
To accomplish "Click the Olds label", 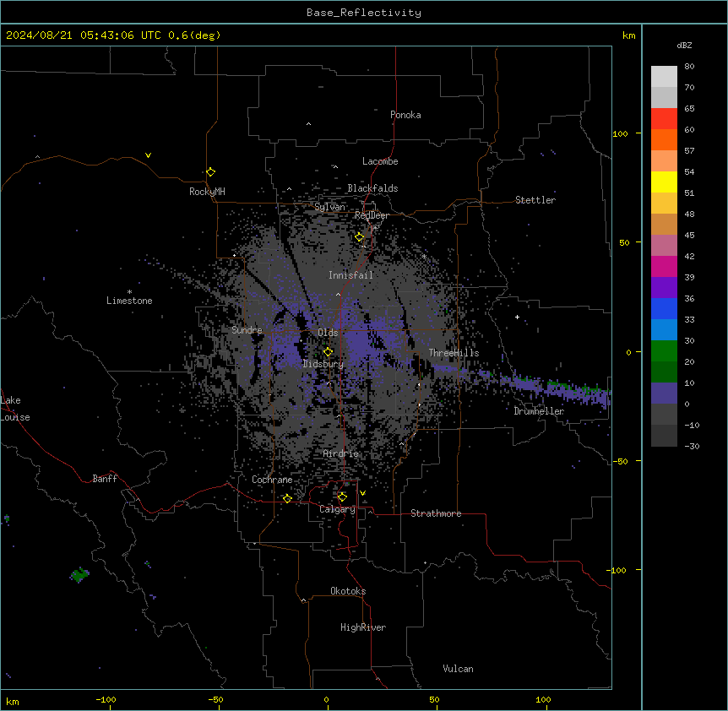I will [328, 333].
